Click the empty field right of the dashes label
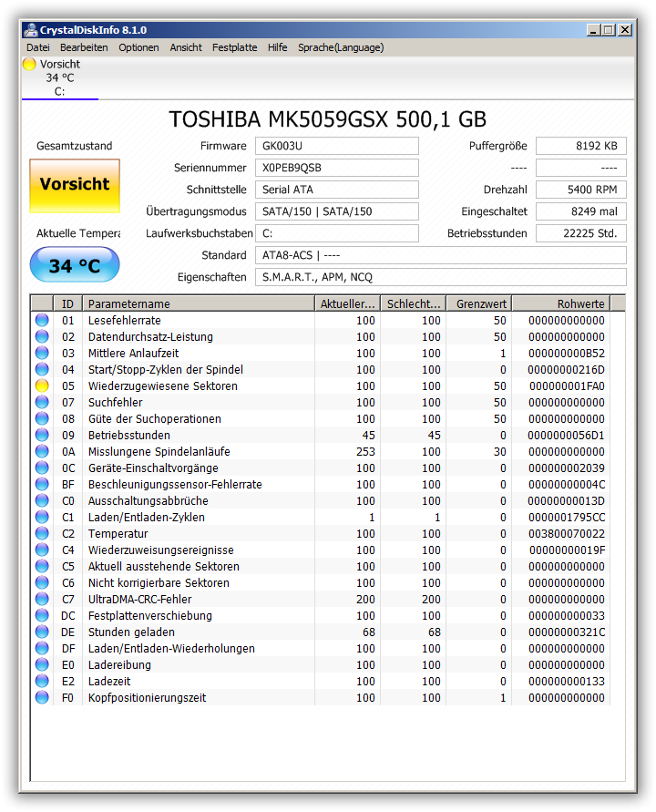 [581, 168]
